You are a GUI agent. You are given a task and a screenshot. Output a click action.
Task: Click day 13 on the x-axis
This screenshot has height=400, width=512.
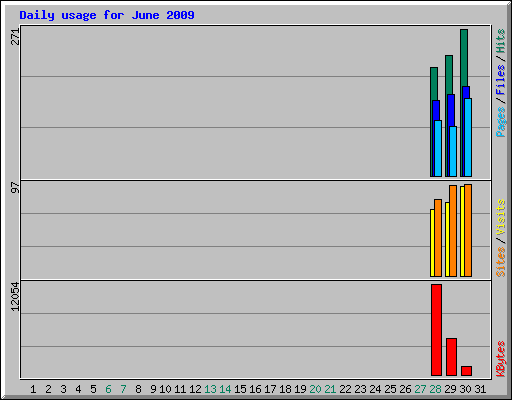[x=210, y=389]
